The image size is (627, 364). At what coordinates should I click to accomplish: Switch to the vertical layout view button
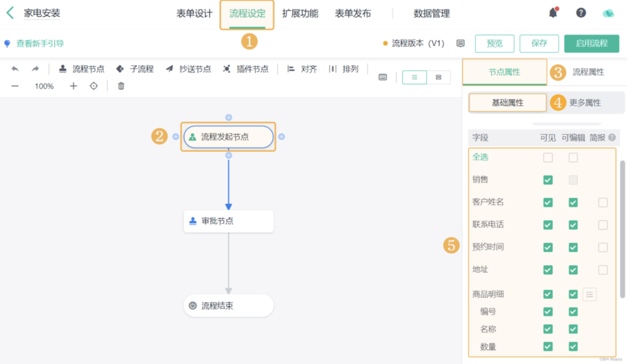click(x=414, y=77)
